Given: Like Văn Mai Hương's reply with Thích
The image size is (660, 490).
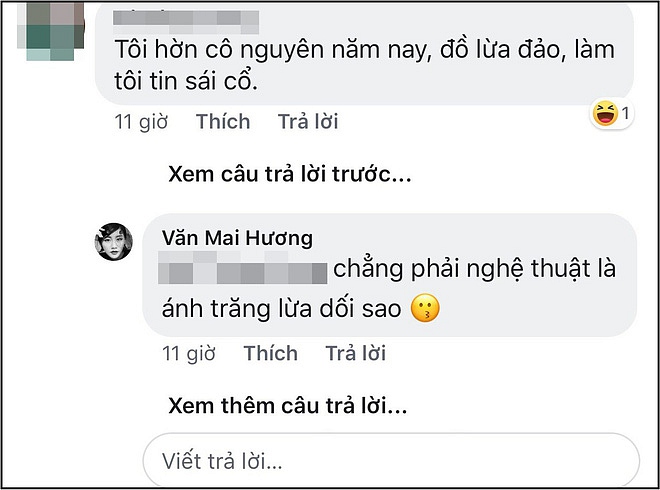Looking at the screenshot, I should [271, 353].
